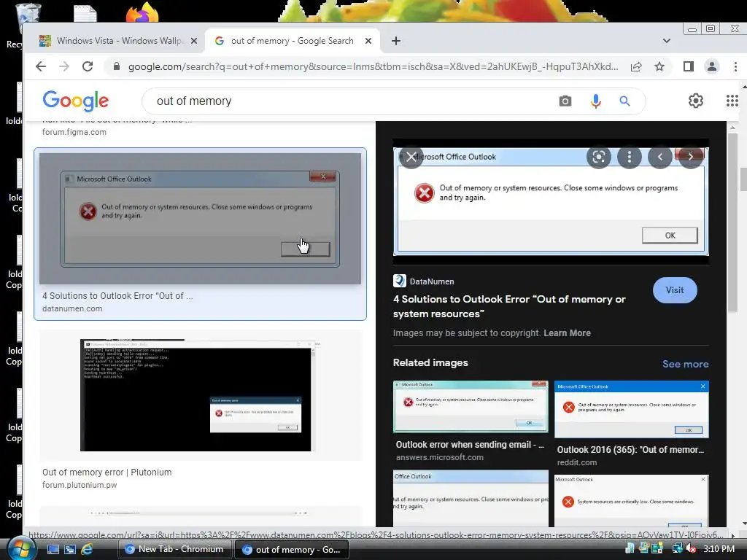Click the Google logo
The height and width of the screenshot is (560, 747).
76,101
